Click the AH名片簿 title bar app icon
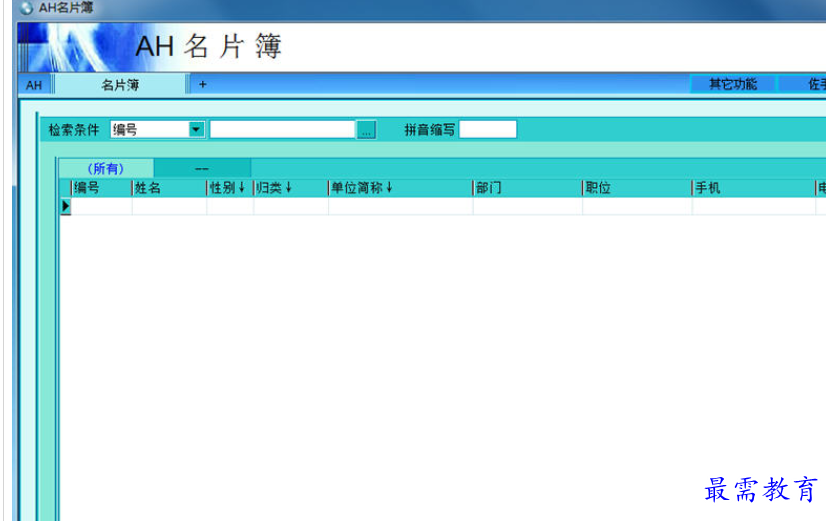This screenshot has width=826, height=521. point(26,8)
